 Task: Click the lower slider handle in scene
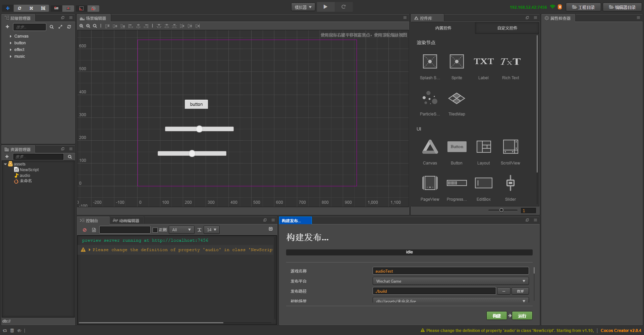192,153
